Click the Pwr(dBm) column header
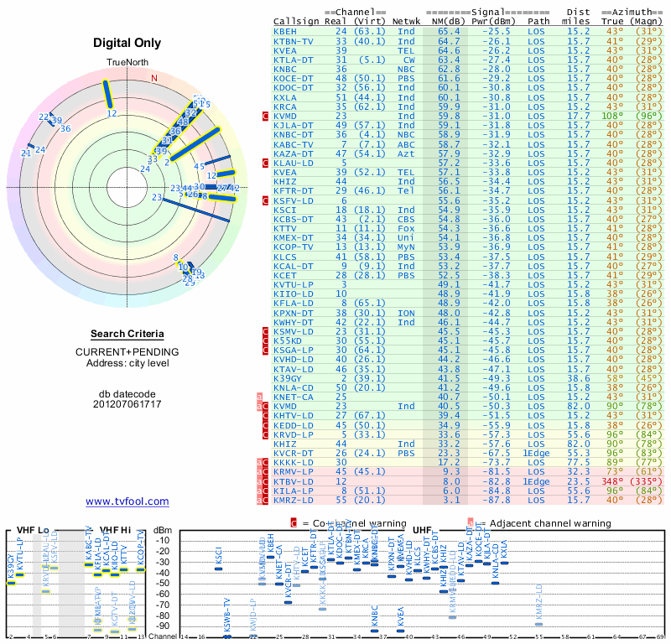Image resolution: width=671 pixels, height=644 pixels. coord(493,22)
